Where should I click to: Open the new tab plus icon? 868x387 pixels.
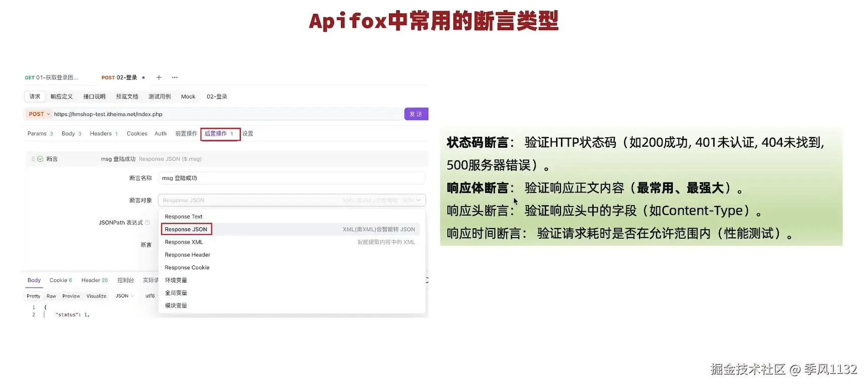point(159,77)
